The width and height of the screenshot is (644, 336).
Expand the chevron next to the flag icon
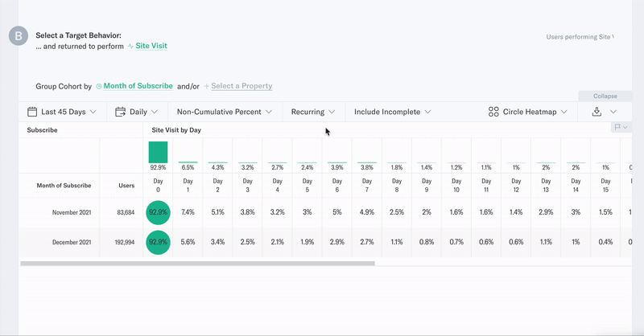[x=625, y=127]
